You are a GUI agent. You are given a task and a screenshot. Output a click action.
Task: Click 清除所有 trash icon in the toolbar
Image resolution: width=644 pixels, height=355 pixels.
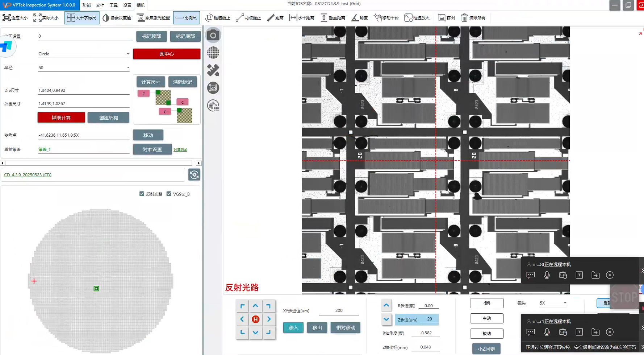pos(473,18)
